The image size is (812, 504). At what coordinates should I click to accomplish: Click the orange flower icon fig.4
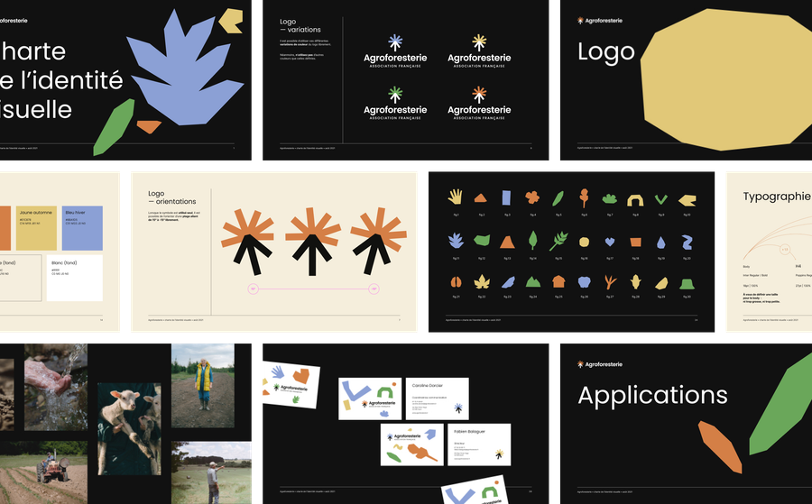[532, 197]
